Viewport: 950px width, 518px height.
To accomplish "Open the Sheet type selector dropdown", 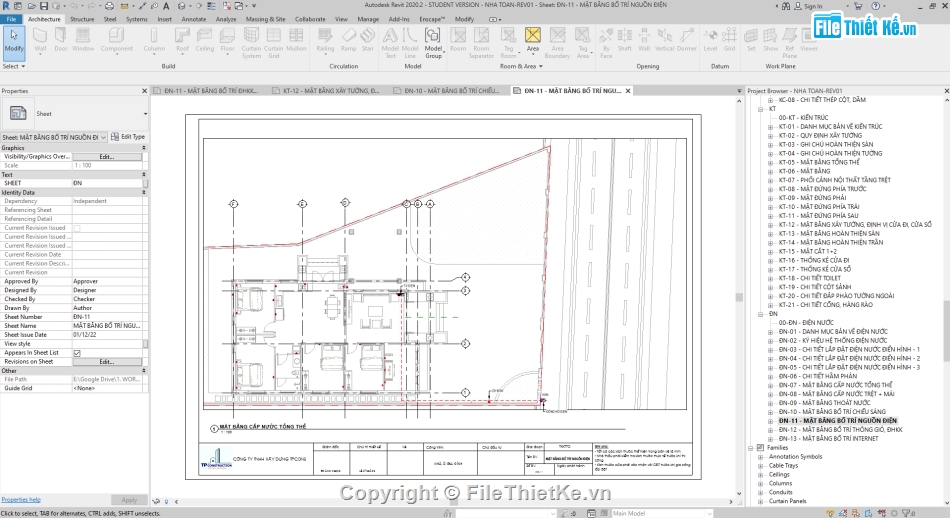I will tap(145, 114).
